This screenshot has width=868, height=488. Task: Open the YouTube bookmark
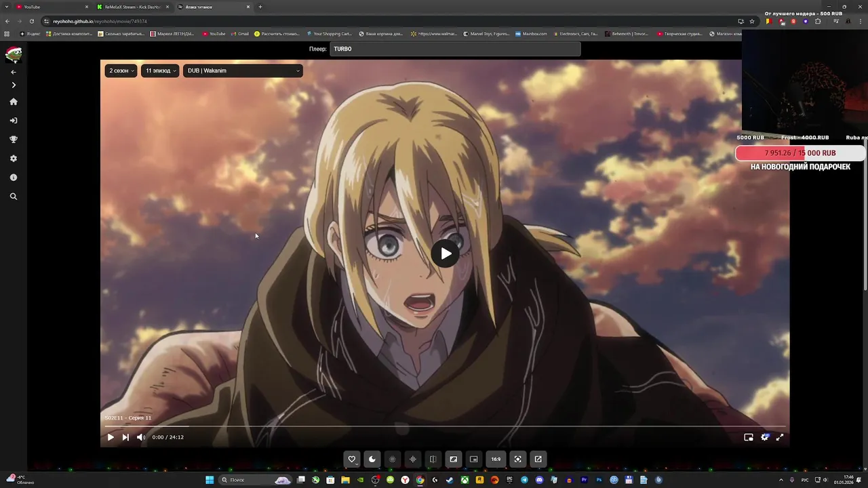214,33
